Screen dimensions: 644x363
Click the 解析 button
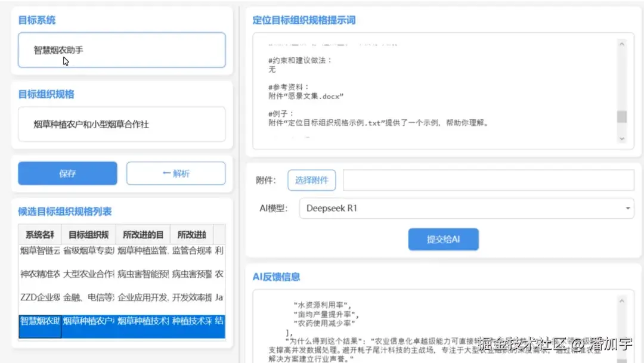click(x=175, y=173)
